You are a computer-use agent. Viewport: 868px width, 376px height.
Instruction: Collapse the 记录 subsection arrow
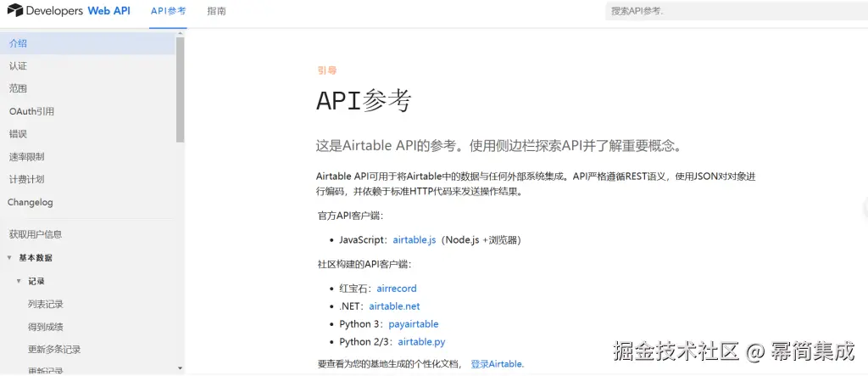19,281
